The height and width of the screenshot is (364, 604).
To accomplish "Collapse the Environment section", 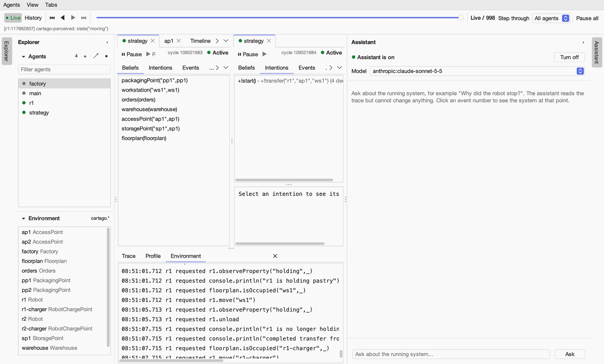I will pos(24,219).
